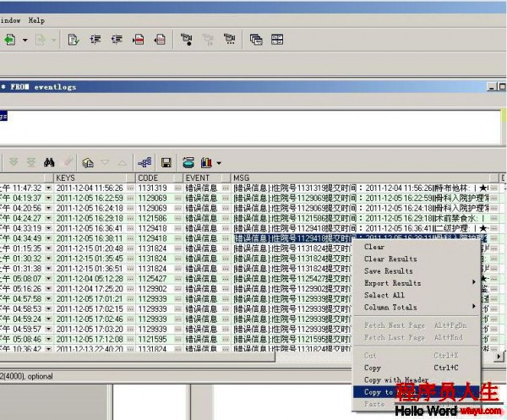Open date dropdown in the 01:15:35 row
The height and width of the screenshot is (420, 507).
[x=48, y=248]
